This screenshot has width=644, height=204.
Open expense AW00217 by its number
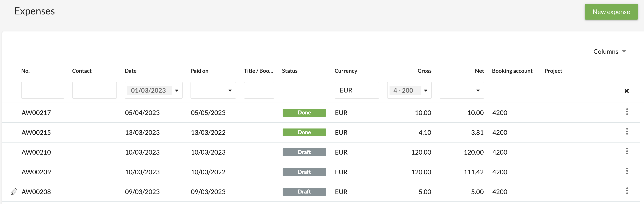(36, 113)
